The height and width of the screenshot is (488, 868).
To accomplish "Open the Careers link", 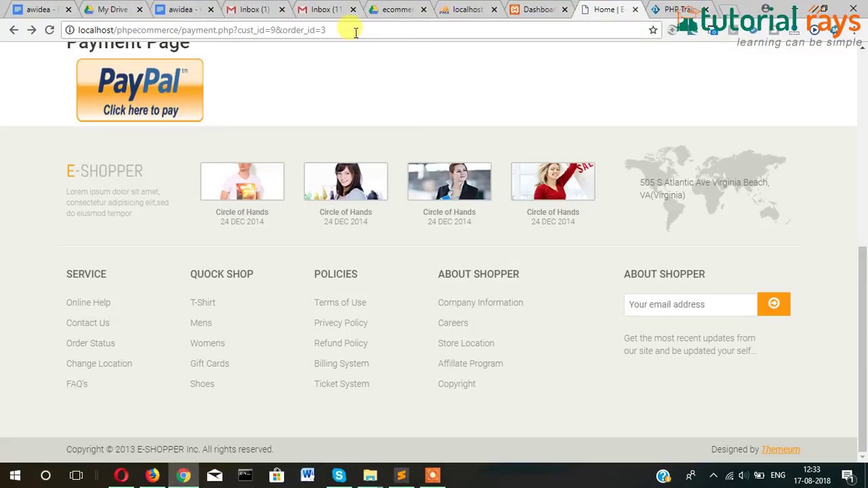I will 452,323.
